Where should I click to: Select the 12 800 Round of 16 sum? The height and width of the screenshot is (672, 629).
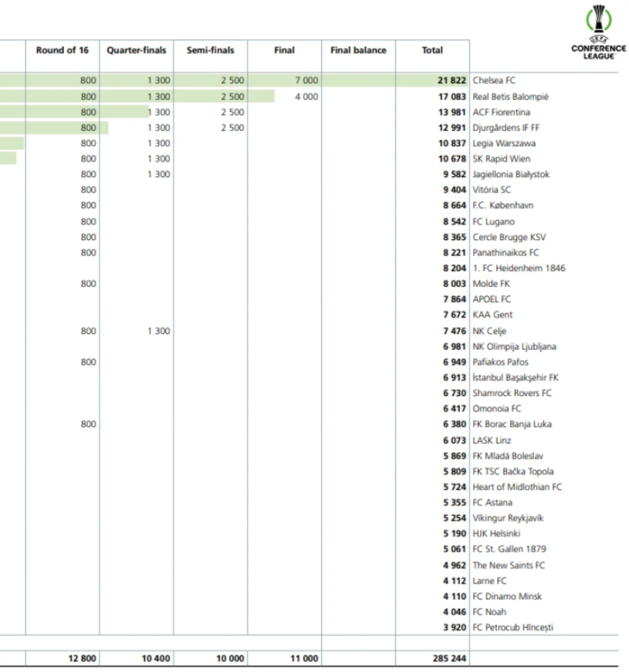point(83,659)
